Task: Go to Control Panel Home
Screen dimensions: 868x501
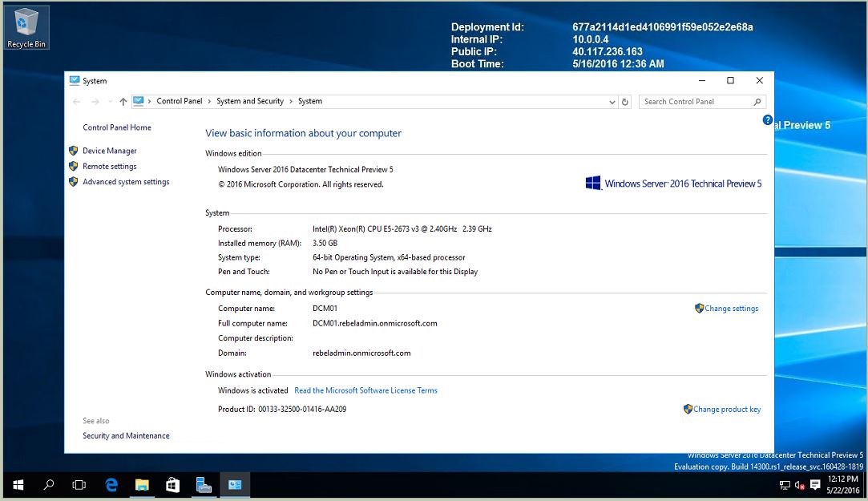Action: (x=117, y=127)
